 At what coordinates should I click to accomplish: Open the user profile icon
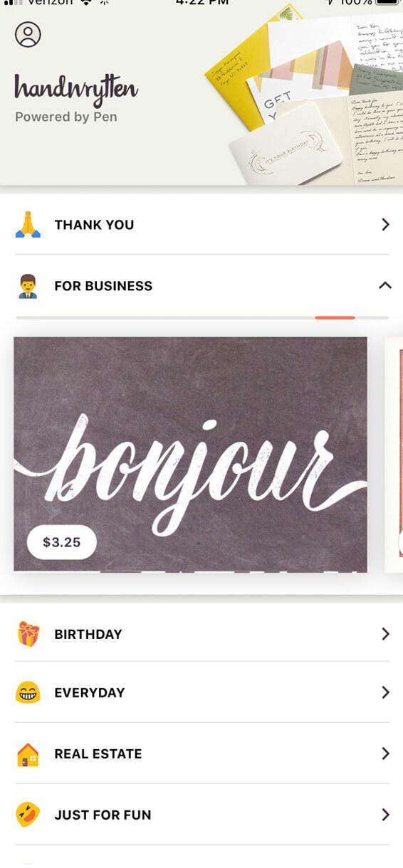click(28, 34)
